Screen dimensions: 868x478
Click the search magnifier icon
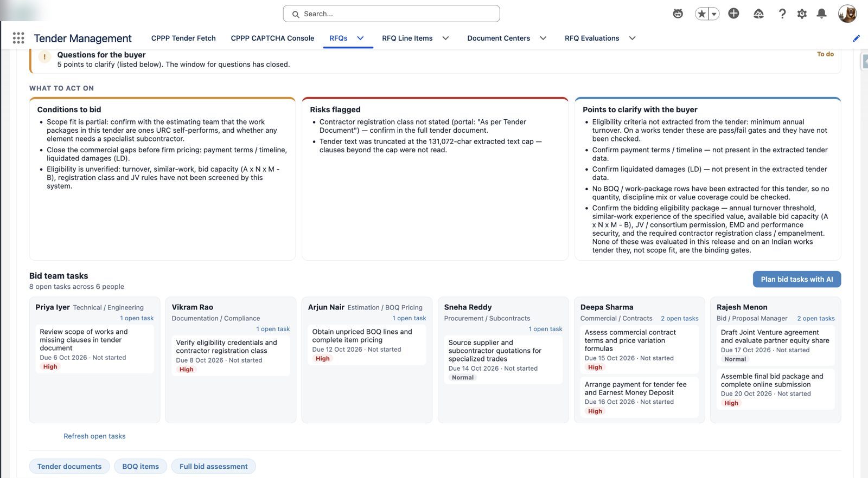296,14
